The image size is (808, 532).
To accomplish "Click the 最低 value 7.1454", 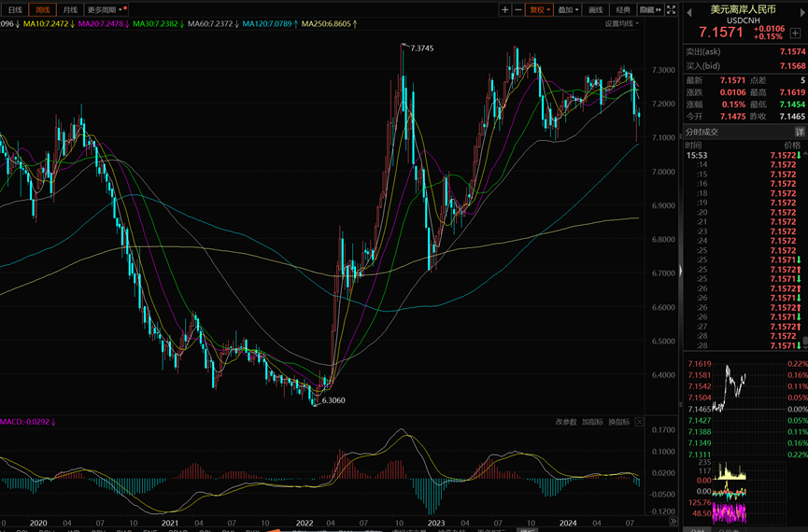I will (792, 105).
